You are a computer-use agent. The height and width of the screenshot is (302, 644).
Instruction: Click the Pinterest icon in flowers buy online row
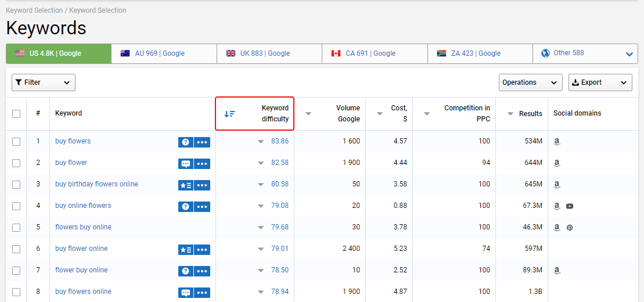coord(570,228)
